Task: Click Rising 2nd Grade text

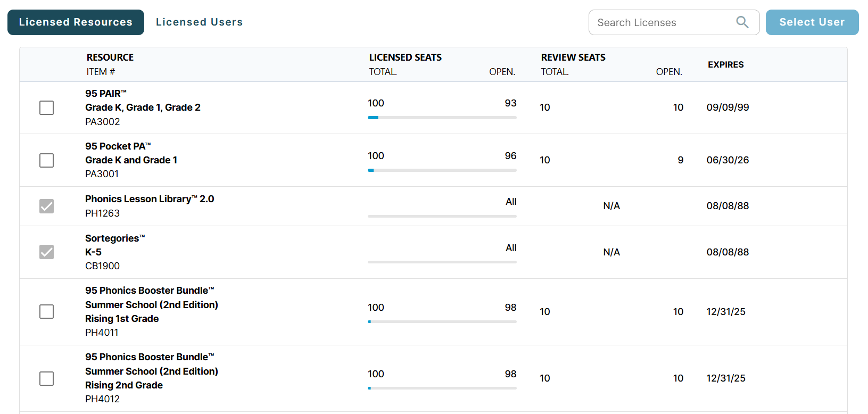Action: pos(124,385)
